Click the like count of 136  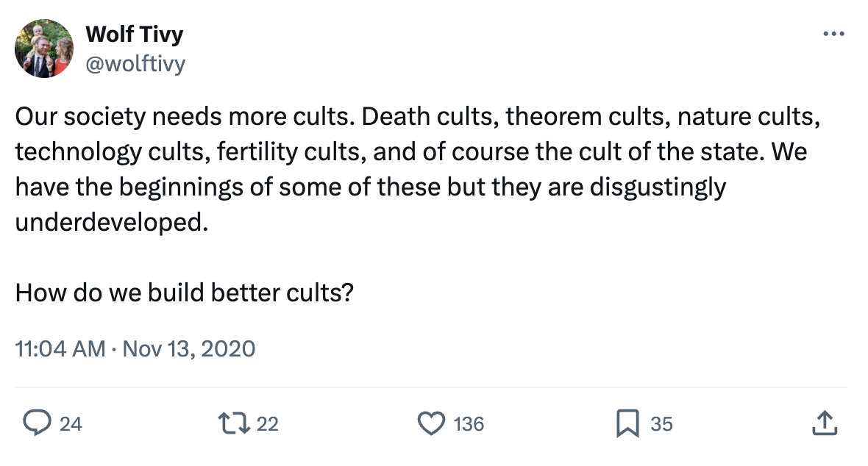tap(469, 424)
